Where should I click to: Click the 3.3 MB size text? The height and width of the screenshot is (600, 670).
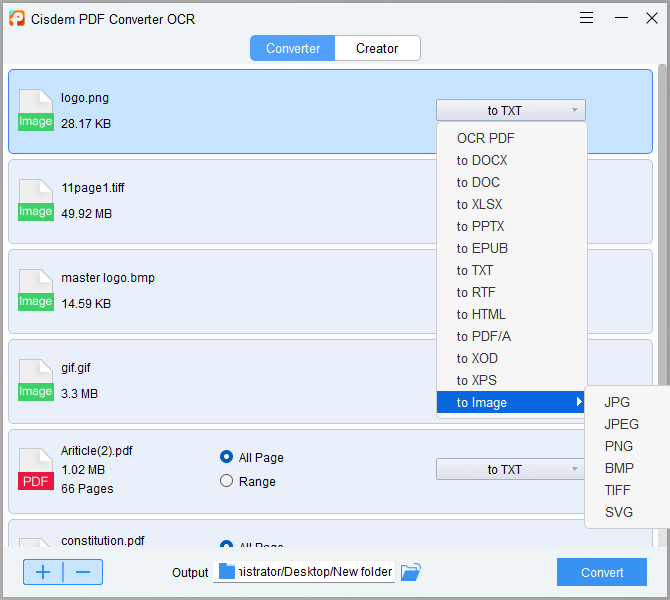tap(79, 393)
